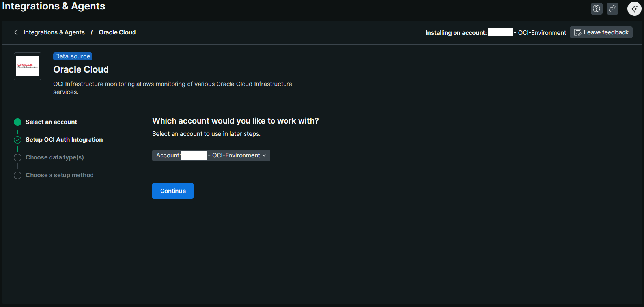Click the Data source badge
644x307 pixels.
coord(73,56)
